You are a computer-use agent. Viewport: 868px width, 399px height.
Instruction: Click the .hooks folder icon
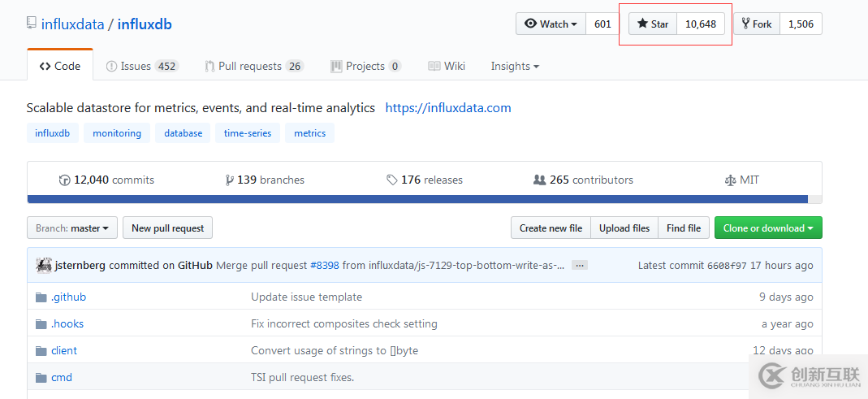[41, 324]
